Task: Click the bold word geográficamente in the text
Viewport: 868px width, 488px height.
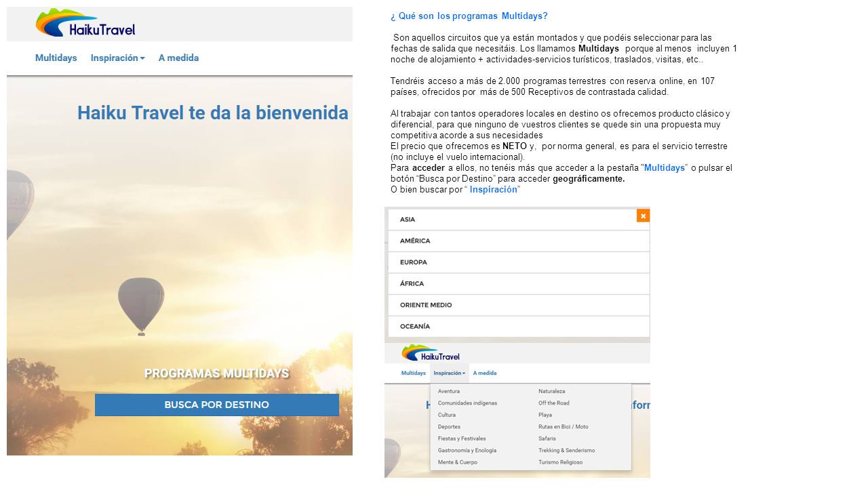Action: [589, 179]
